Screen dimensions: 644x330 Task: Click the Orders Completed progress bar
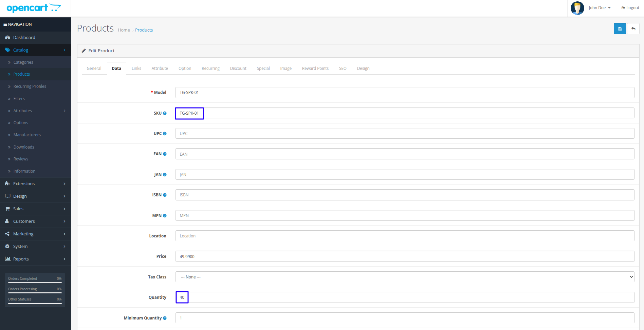[x=35, y=283]
